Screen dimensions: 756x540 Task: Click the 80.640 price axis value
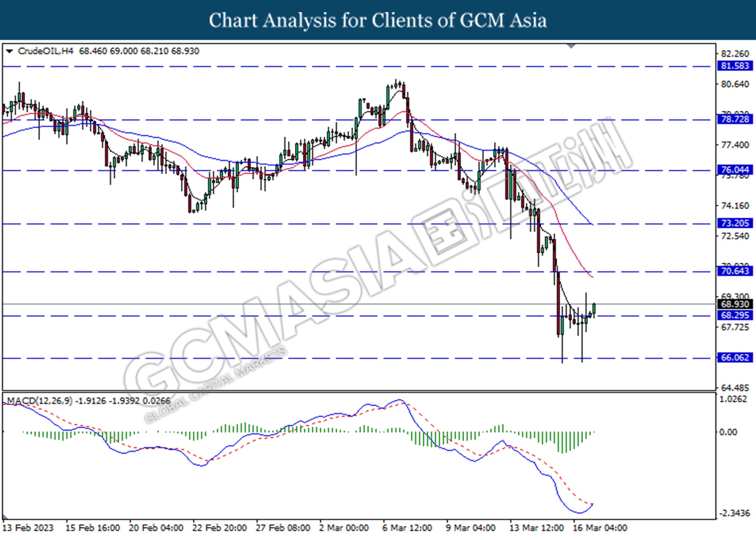[x=735, y=84]
